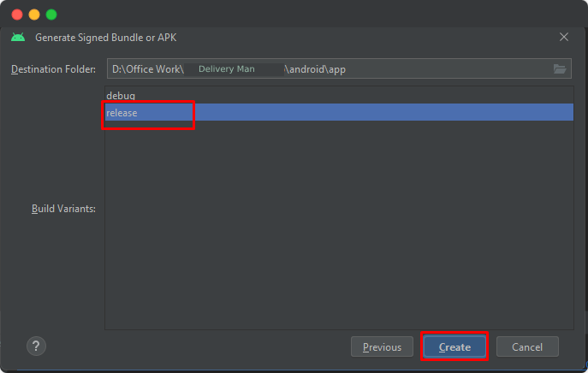This screenshot has width=588, height=373.
Task: Click the yellow macOS minimize button
Action: (x=34, y=15)
